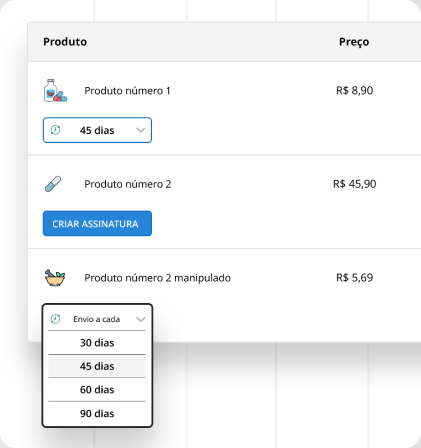Open the 45 dias frequency dropdown
The width and height of the screenshot is (421, 448).
pos(97,130)
